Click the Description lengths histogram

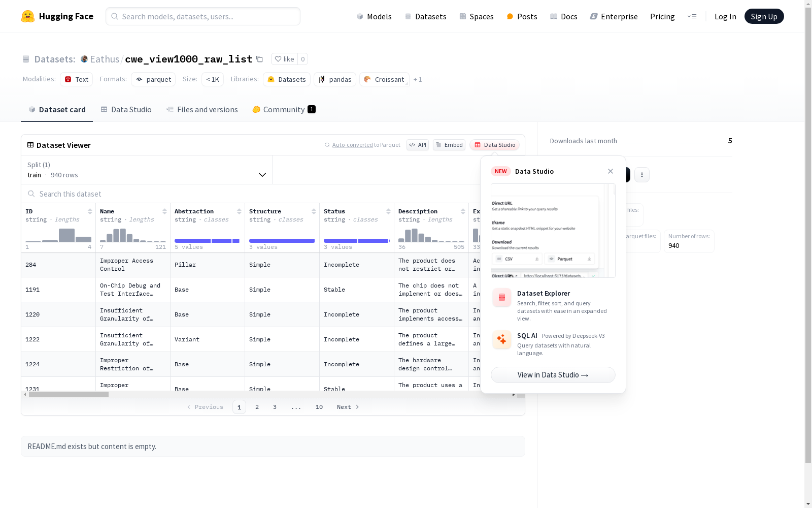[x=431, y=235]
